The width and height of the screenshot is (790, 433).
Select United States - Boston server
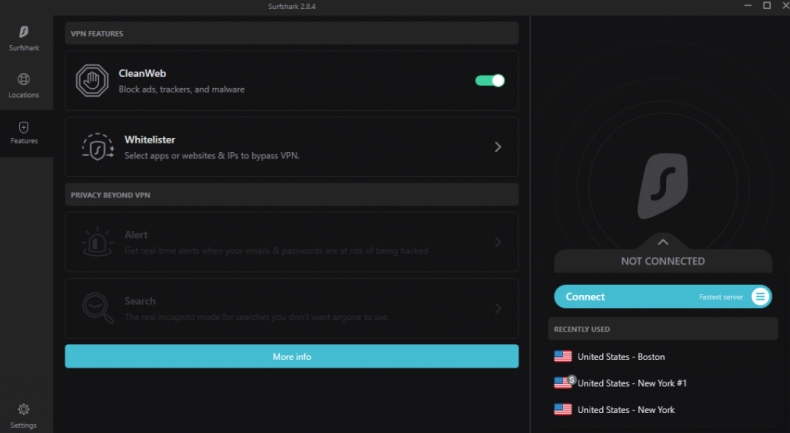pos(620,356)
